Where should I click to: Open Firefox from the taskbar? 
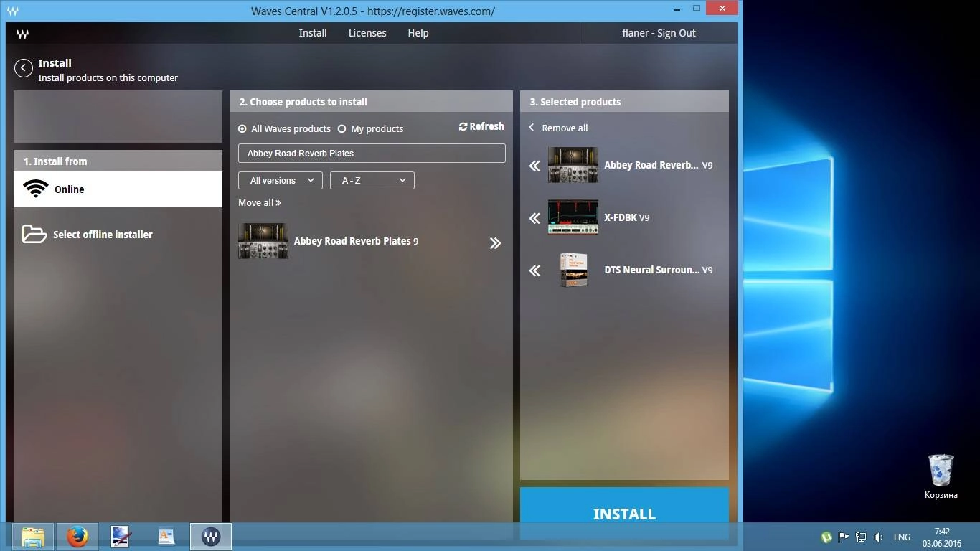[77, 537]
